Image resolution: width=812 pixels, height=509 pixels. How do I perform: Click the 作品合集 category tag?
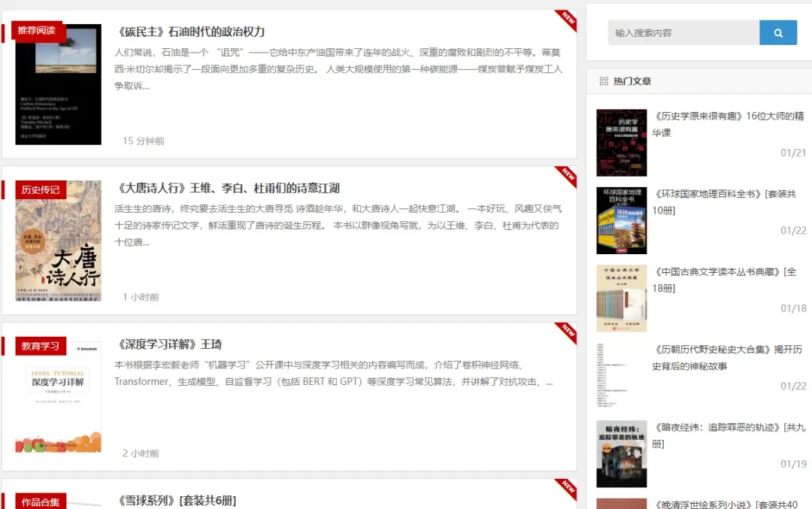41,501
